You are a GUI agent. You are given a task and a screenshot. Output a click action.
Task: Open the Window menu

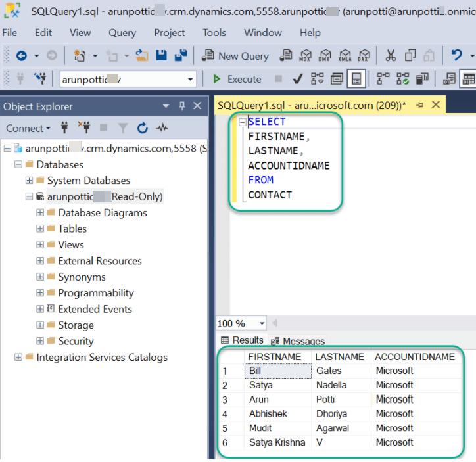[263, 33]
